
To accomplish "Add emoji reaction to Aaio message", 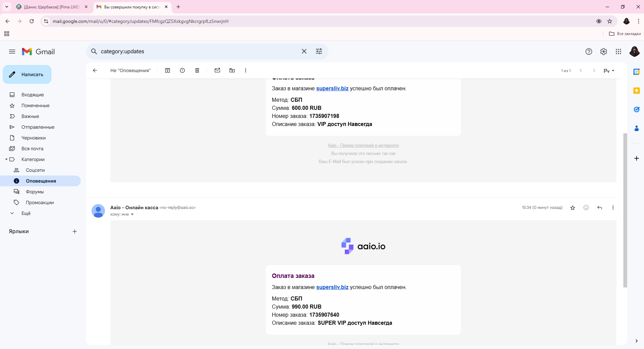I will click(x=586, y=208).
